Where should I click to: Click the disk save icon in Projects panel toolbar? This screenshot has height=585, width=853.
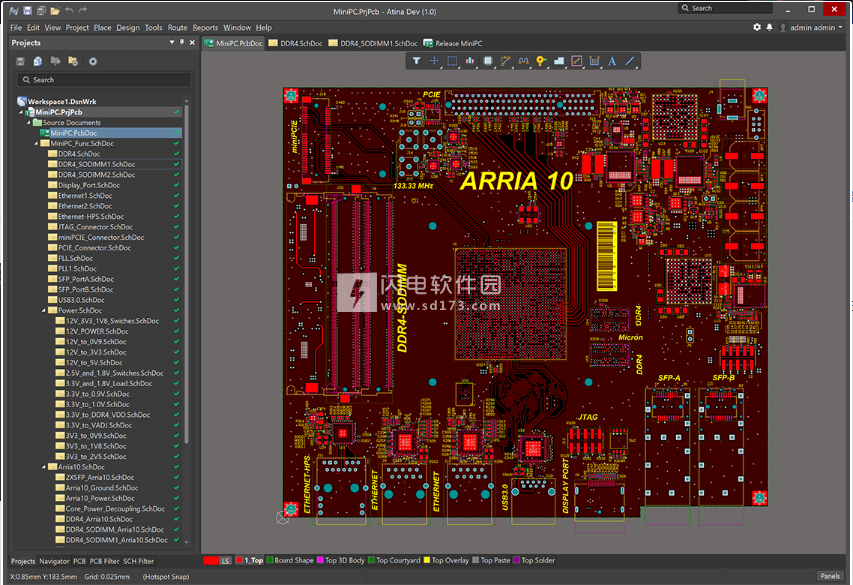(x=20, y=61)
